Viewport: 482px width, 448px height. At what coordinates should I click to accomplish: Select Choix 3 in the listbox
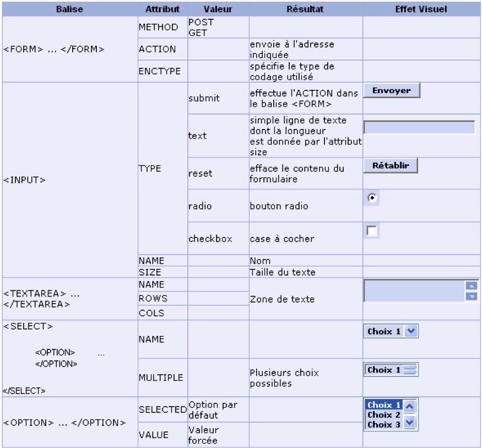pos(384,425)
